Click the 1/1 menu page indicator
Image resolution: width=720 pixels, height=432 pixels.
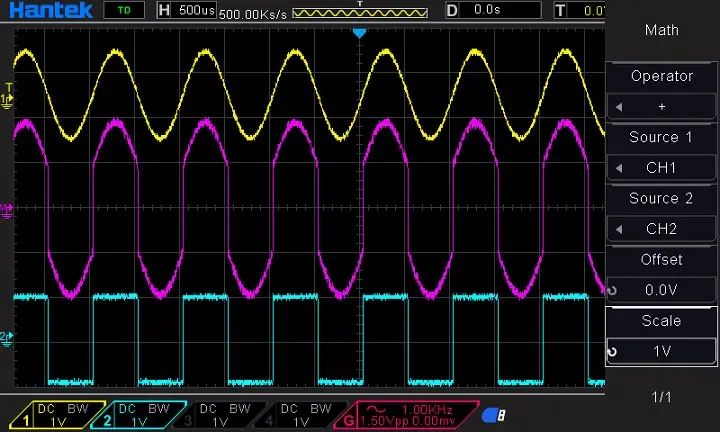click(661, 397)
